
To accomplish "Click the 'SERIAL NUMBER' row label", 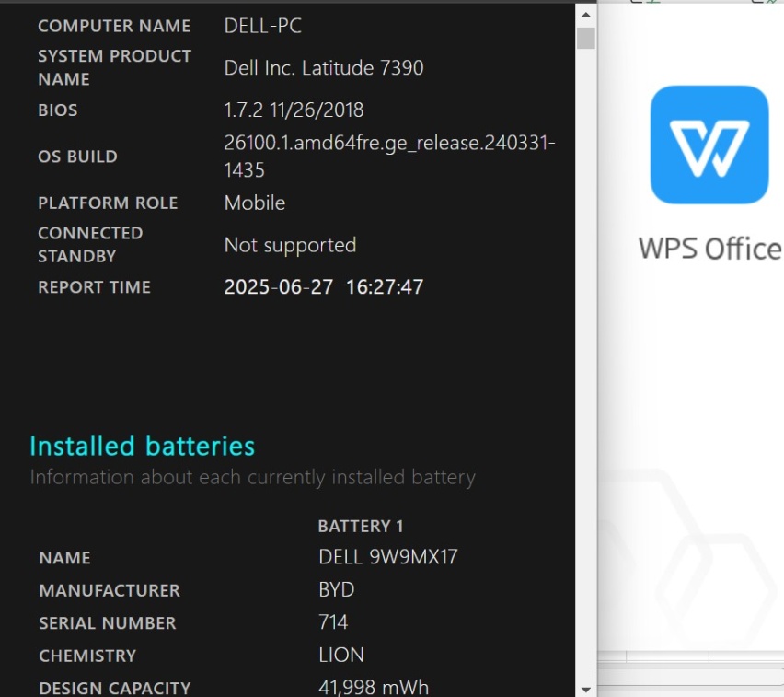I will click(x=108, y=623).
